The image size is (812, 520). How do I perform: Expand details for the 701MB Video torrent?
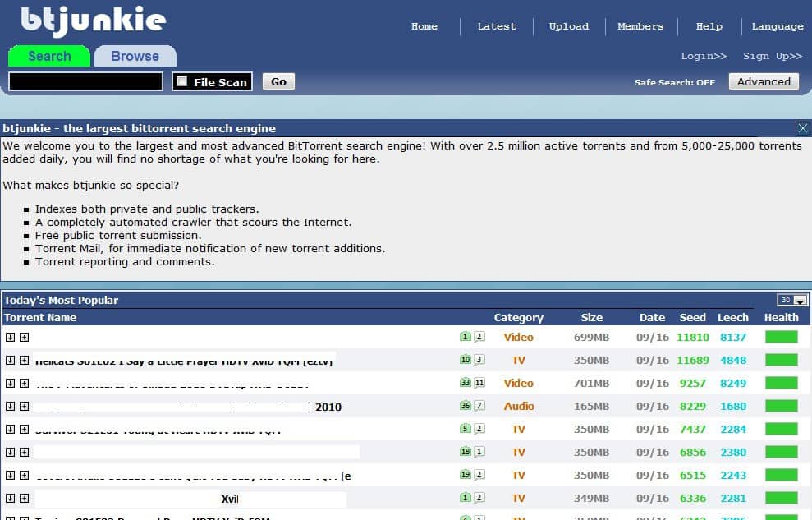pos(25,383)
